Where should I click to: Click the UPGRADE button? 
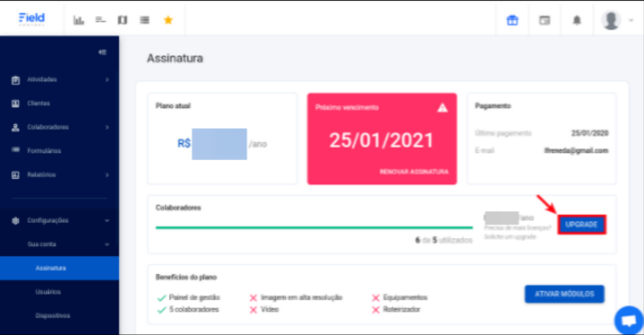pos(581,225)
